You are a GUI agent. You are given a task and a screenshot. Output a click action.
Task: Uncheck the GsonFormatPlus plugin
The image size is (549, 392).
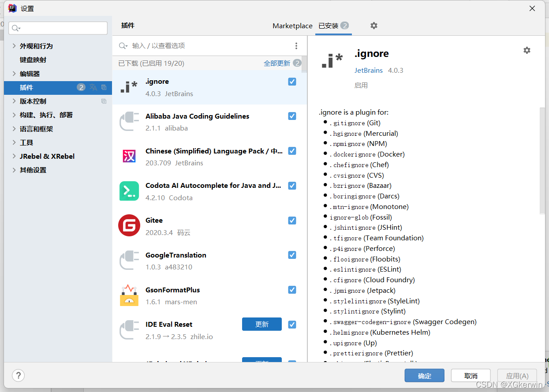coord(292,290)
